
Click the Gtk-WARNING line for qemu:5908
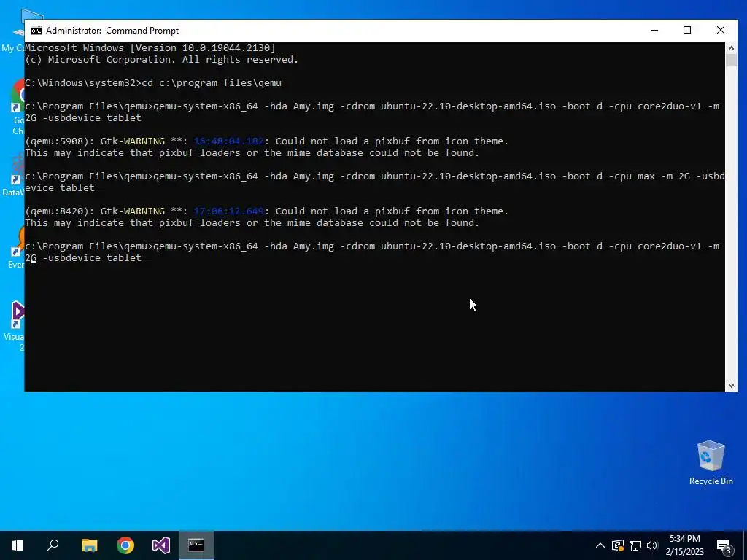(x=267, y=141)
